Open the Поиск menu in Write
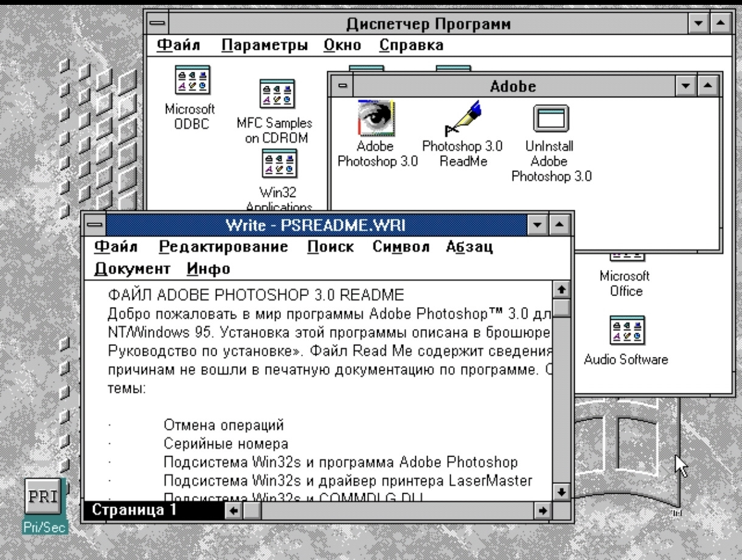 (x=331, y=247)
